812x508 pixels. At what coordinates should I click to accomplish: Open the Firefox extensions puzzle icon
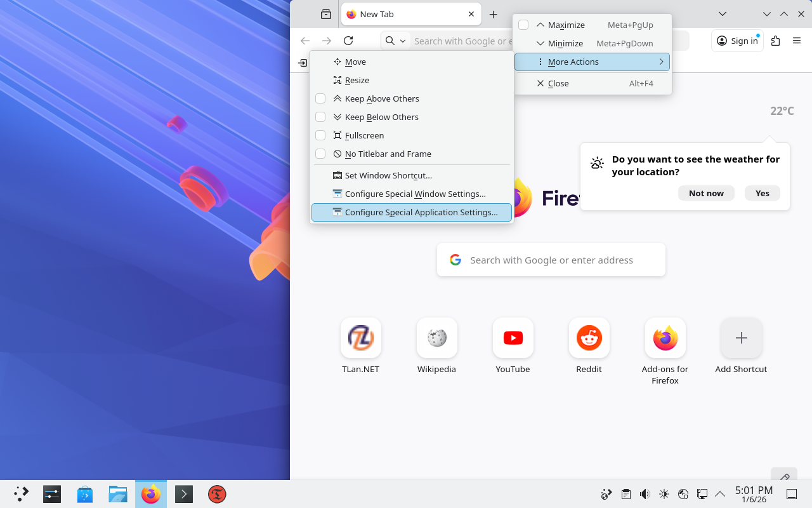[775, 41]
